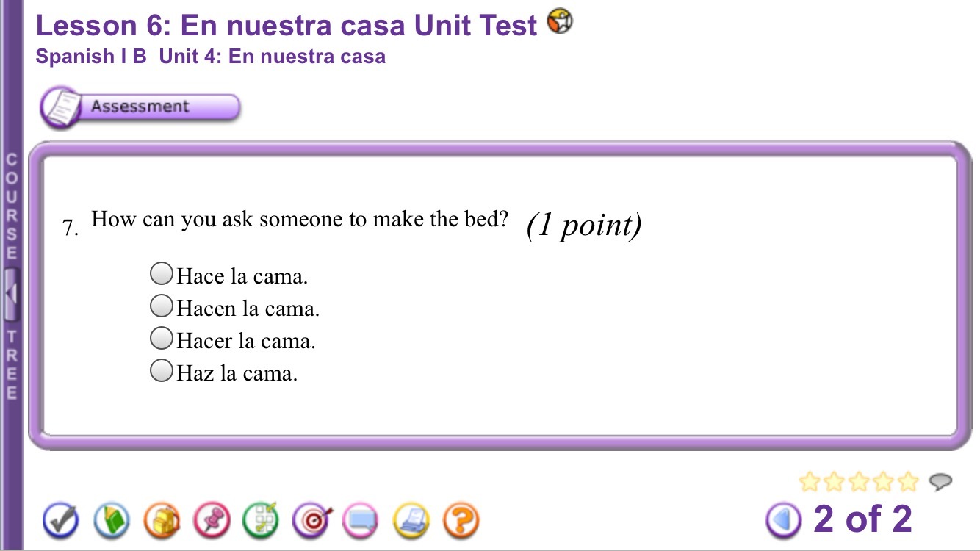Click the yellow backpack icon

coord(162,521)
